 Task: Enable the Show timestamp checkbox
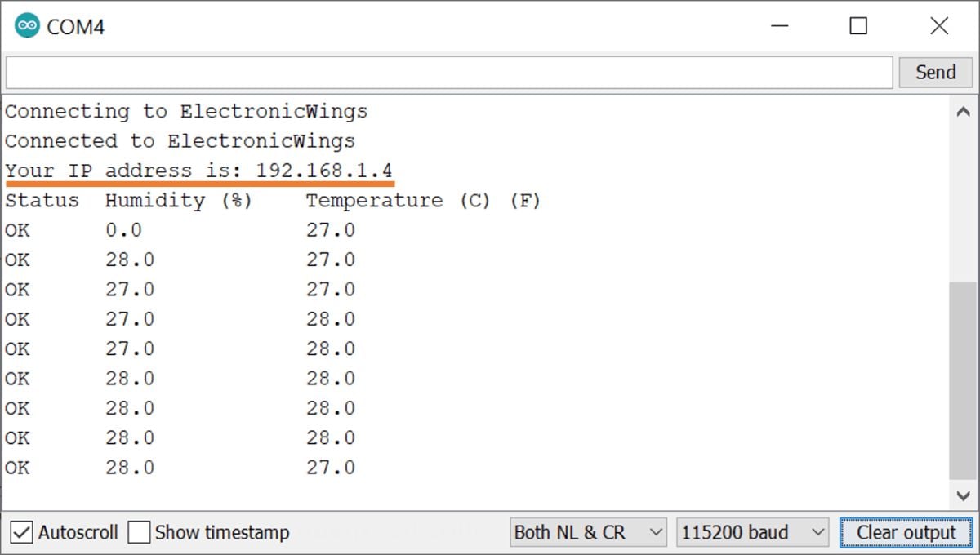(140, 533)
